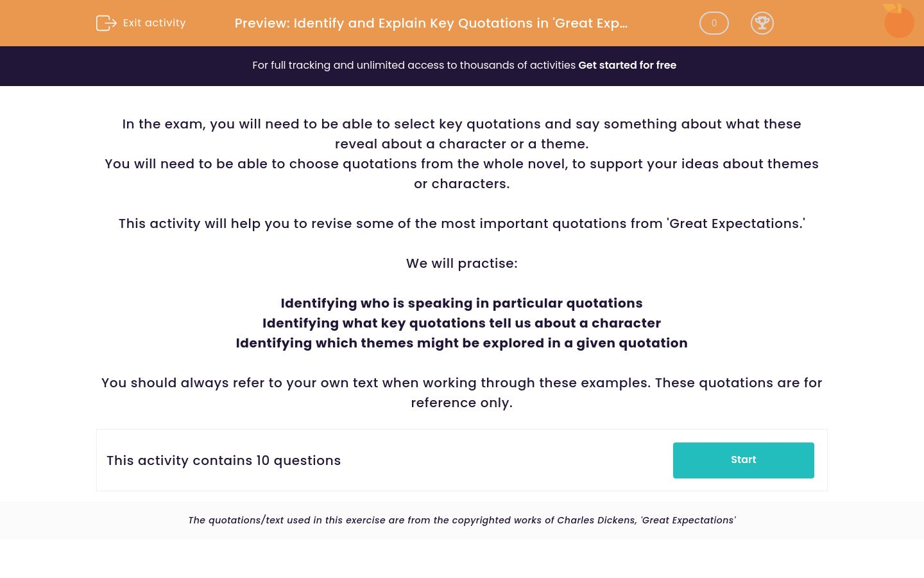Click the dark banner about full tracking
Viewport: 924px width, 578px height.
462,66
